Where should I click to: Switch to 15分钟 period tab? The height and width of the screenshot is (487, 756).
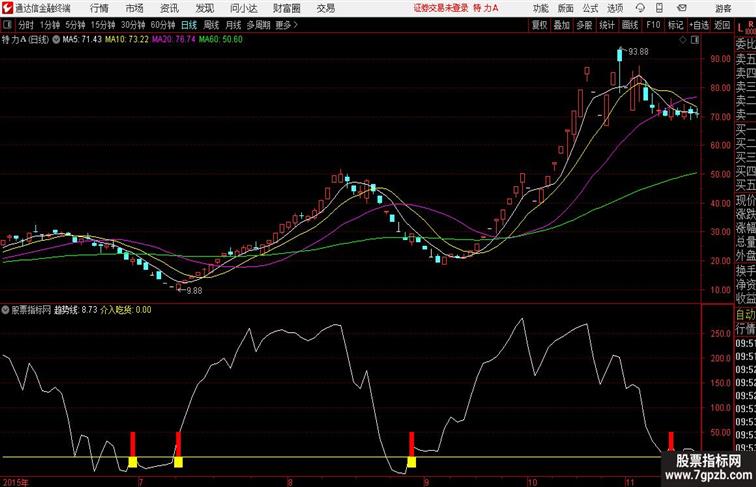click(103, 25)
